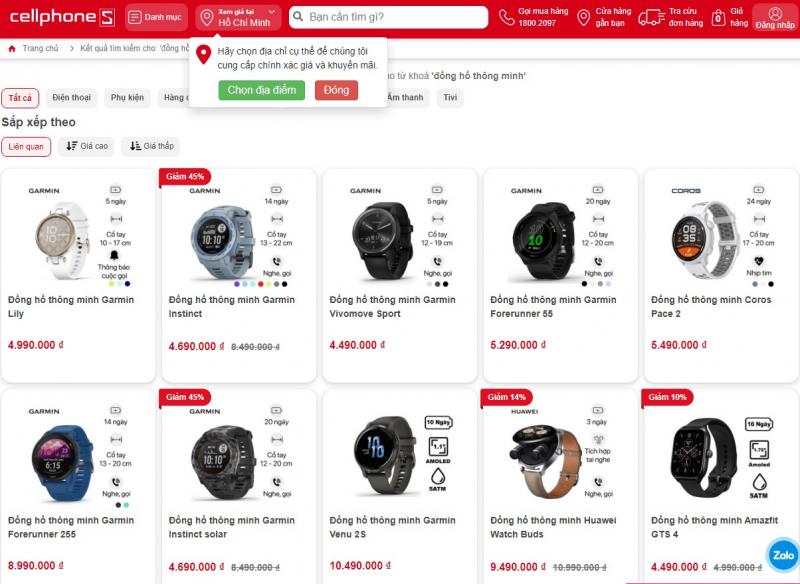Click the 16 Ngày battery icon on Amazfit GTS 4
The image size is (800, 584).
759,424
